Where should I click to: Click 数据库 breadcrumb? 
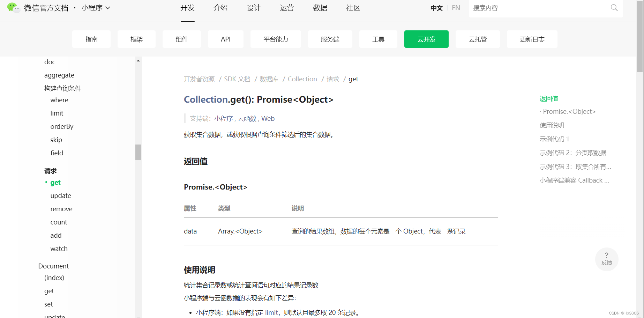(269, 79)
